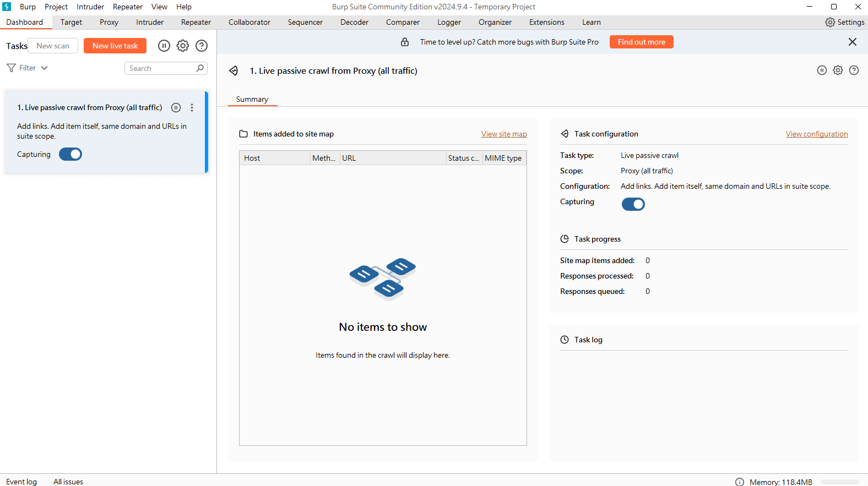Open the Help menu
The image size is (868, 486).
coord(184,7)
